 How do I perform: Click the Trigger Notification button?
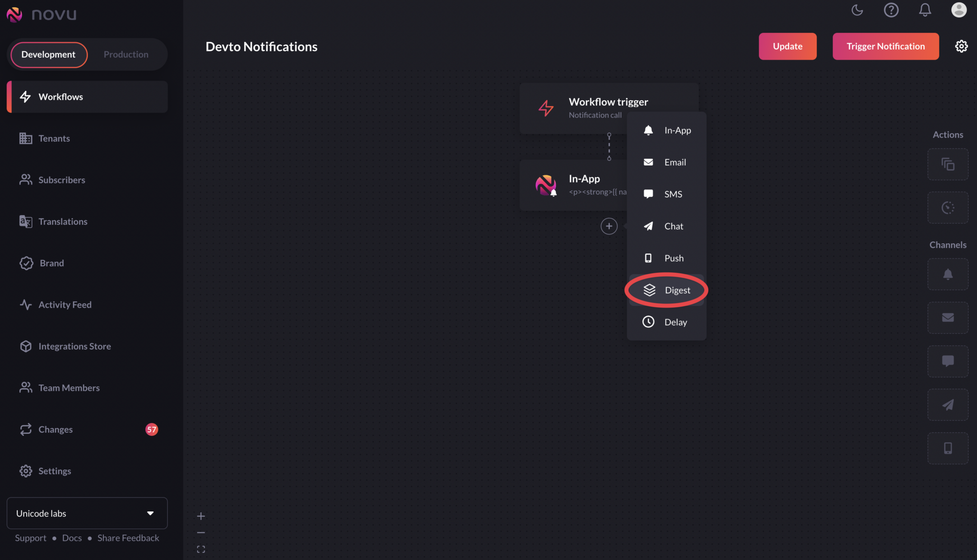[x=885, y=46]
